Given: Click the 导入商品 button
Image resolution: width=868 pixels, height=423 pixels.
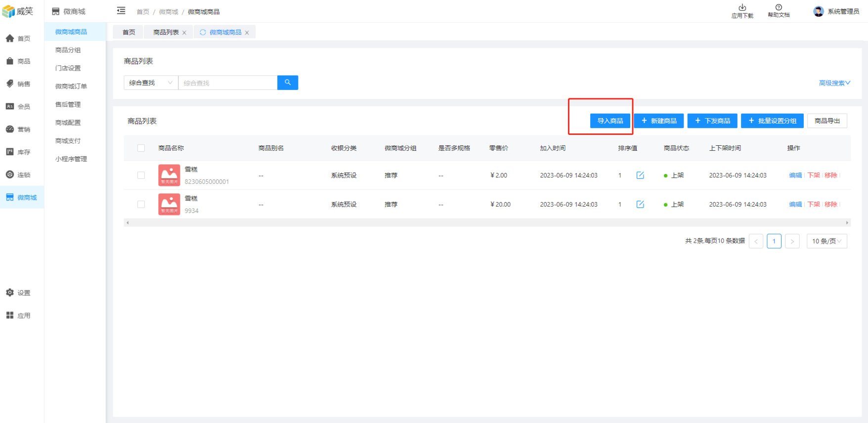Looking at the screenshot, I should click(x=610, y=121).
